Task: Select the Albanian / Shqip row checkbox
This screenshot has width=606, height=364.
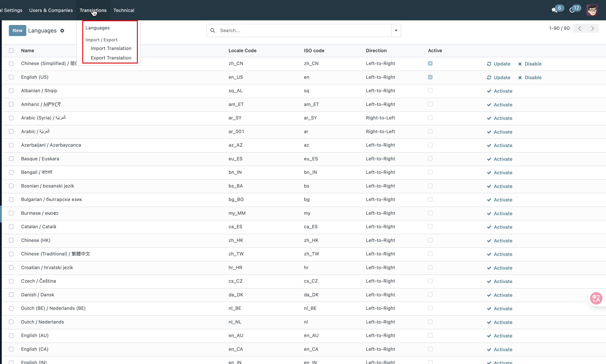Action: (11, 91)
